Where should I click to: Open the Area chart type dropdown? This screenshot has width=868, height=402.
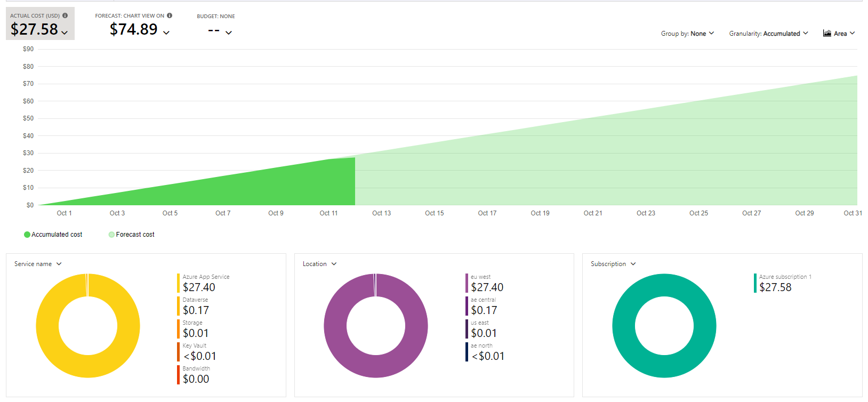(839, 34)
